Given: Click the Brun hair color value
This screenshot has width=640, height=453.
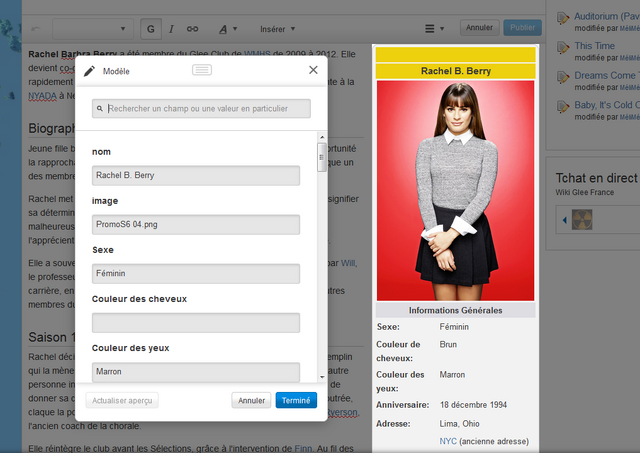Looking at the screenshot, I should (448, 344).
